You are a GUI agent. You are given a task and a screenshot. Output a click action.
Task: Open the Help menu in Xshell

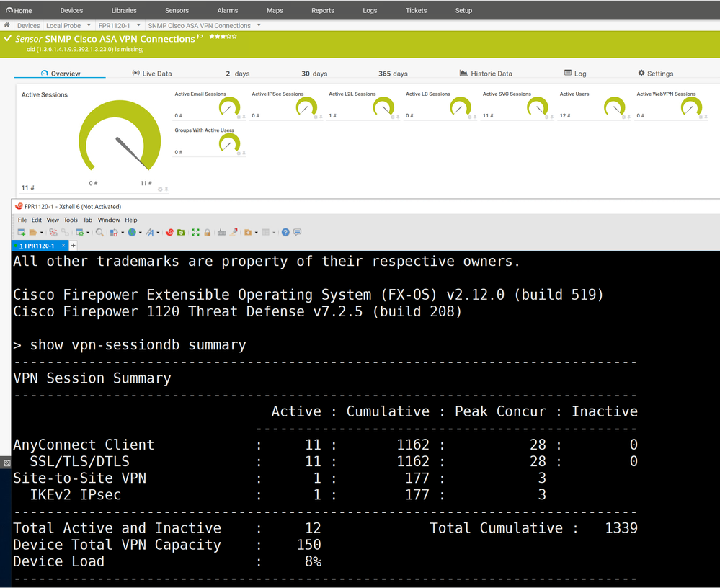[131, 220]
